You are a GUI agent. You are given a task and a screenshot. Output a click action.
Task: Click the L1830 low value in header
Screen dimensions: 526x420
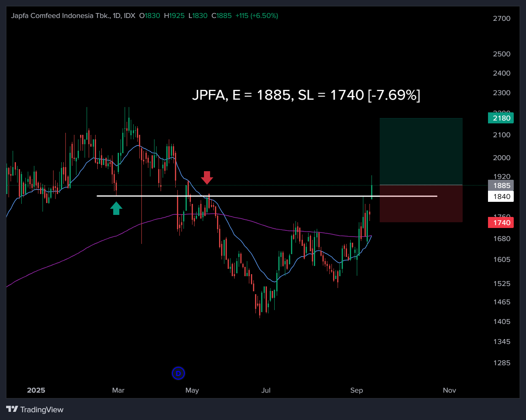198,16
